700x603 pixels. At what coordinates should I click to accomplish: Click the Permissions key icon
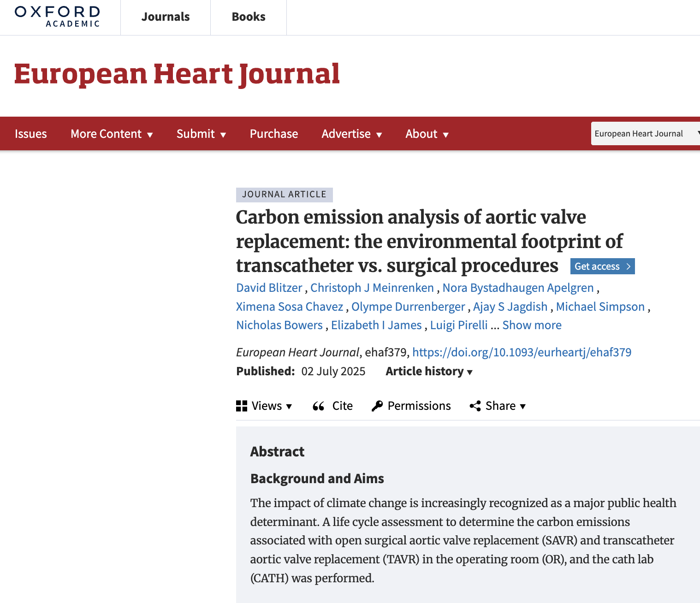click(377, 406)
